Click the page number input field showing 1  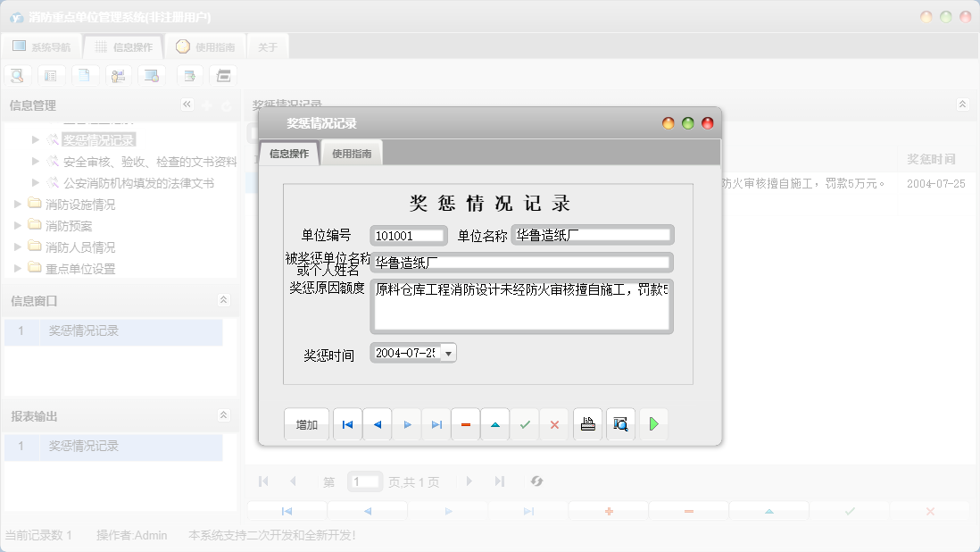pyautogui.click(x=365, y=481)
